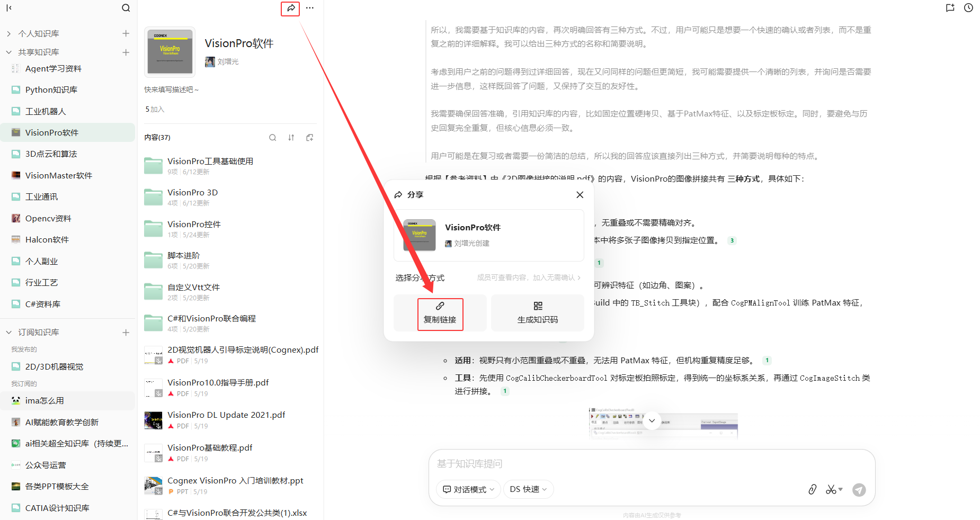
Task: Open 2D视觉机器人引导标定说明 PDF
Action: [231, 355]
